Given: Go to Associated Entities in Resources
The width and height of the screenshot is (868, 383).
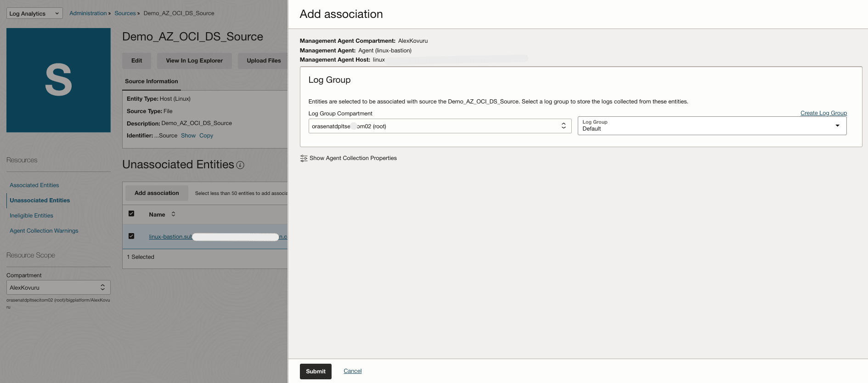Looking at the screenshot, I should pos(34,185).
